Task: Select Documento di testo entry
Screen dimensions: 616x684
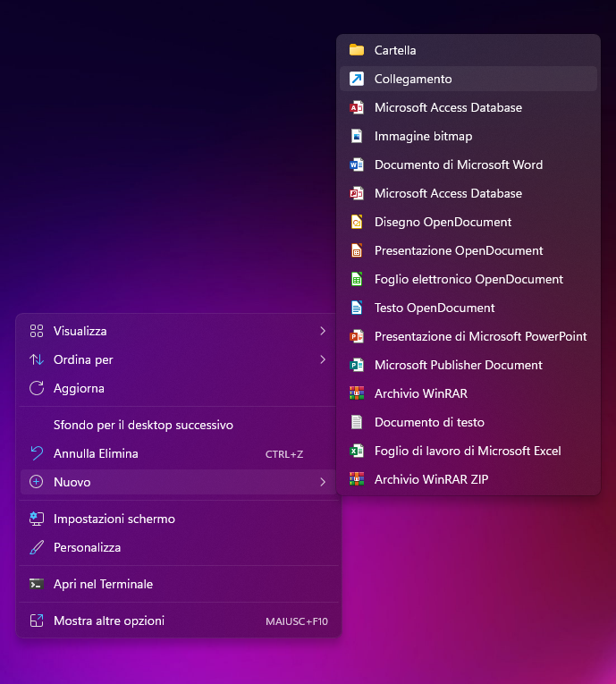Action: click(x=429, y=422)
